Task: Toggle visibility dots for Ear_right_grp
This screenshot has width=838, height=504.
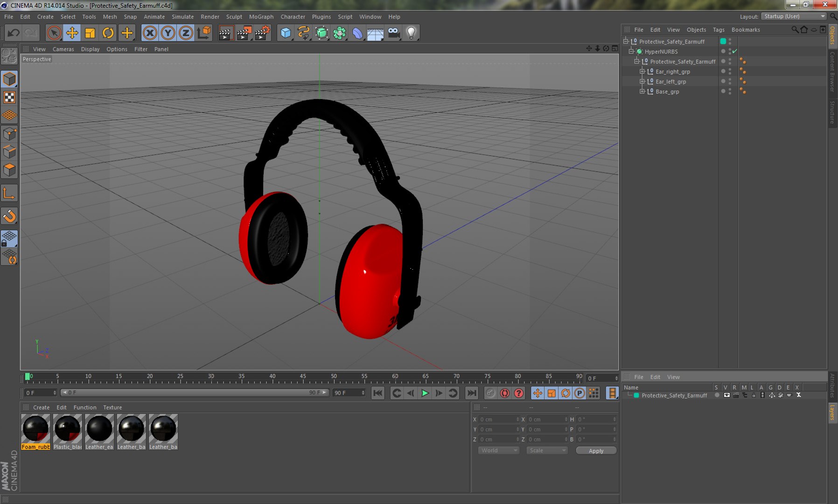Action: pos(730,71)
